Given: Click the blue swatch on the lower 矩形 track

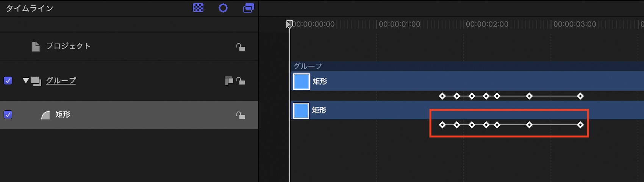Looking at the screenshot, I should pos(301,110).
